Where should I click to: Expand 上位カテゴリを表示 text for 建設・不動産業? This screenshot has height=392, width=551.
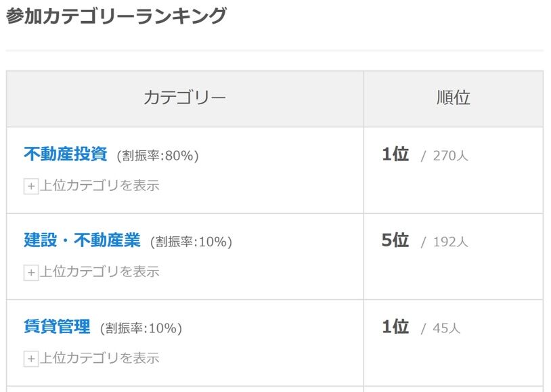pyautogui.click(x=99, y=272)
